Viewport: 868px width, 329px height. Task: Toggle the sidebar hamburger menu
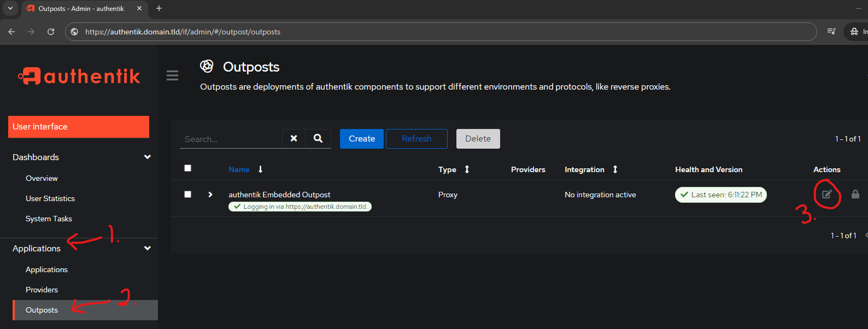pos(172,75)
